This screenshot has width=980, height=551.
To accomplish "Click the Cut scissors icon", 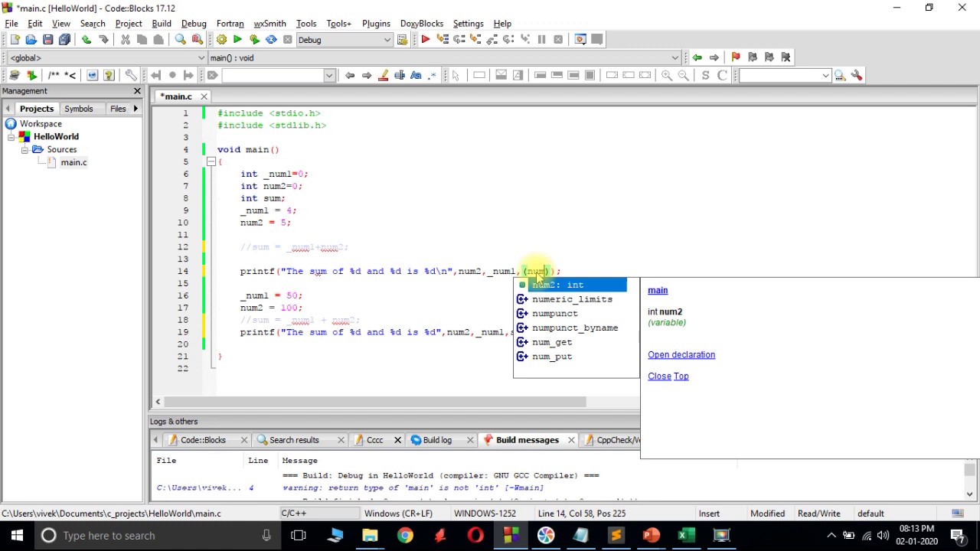I will click(126, 40).
